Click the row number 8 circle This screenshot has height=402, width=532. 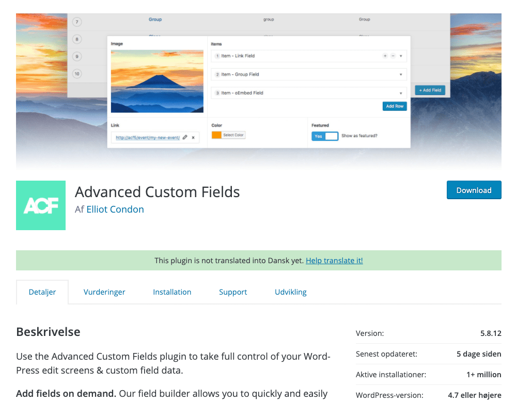[77, 39]
